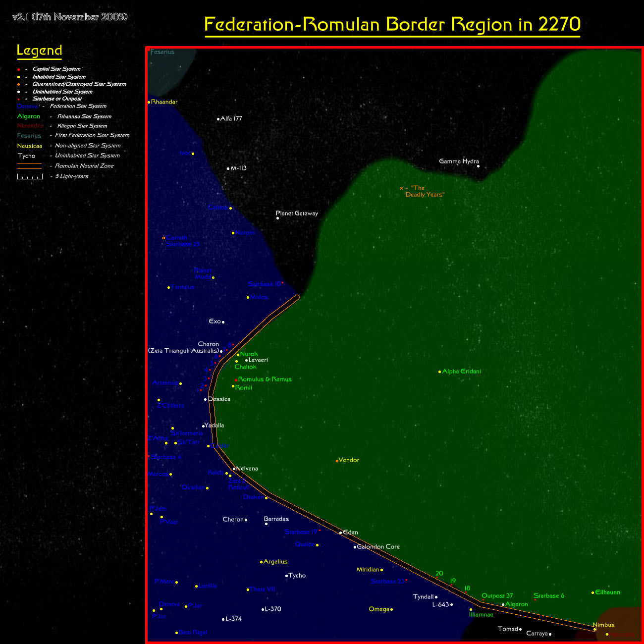Click the "Exo" star label

click(x=215, y=322)
